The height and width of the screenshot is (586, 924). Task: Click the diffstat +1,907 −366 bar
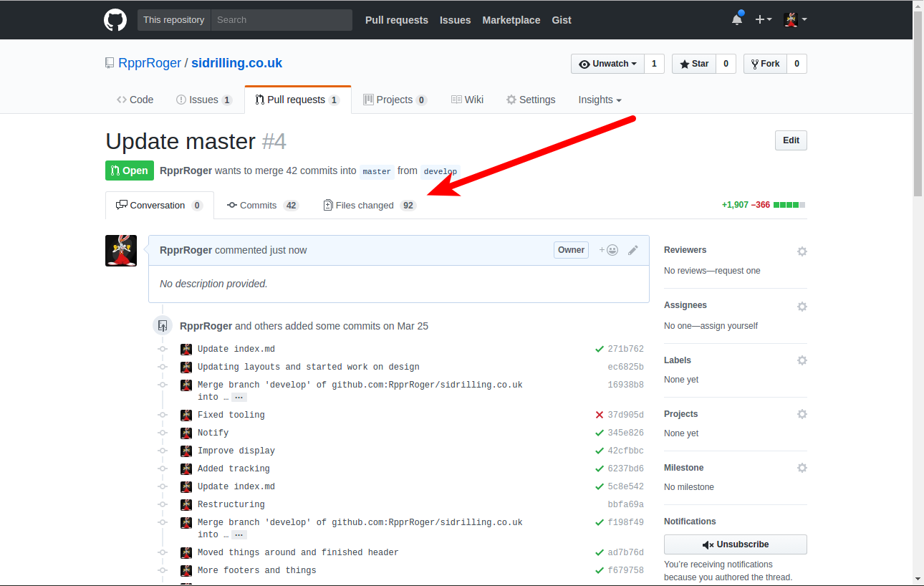pyautogui.click(x=764, y=205)
